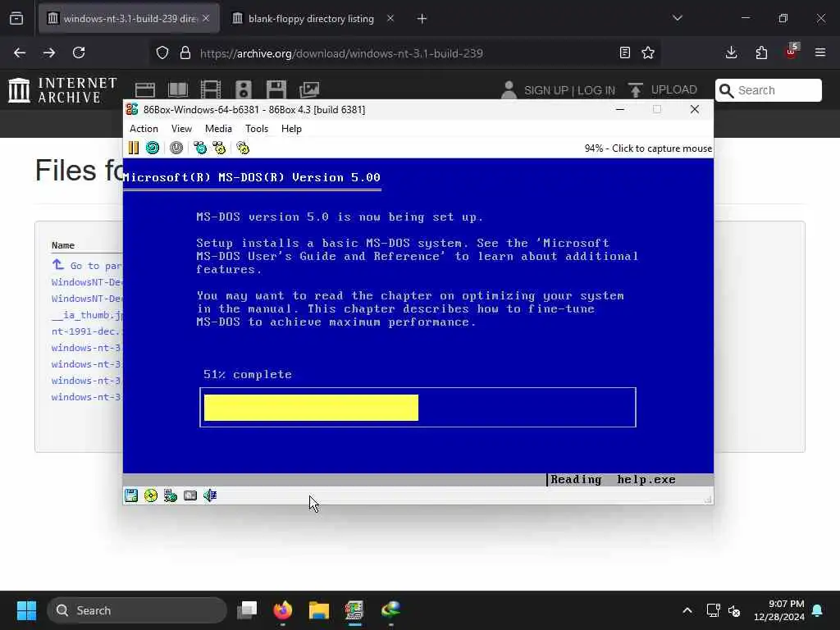Open Internet Archive texts book icon
The image size is (840, 630).
(178, 90)
